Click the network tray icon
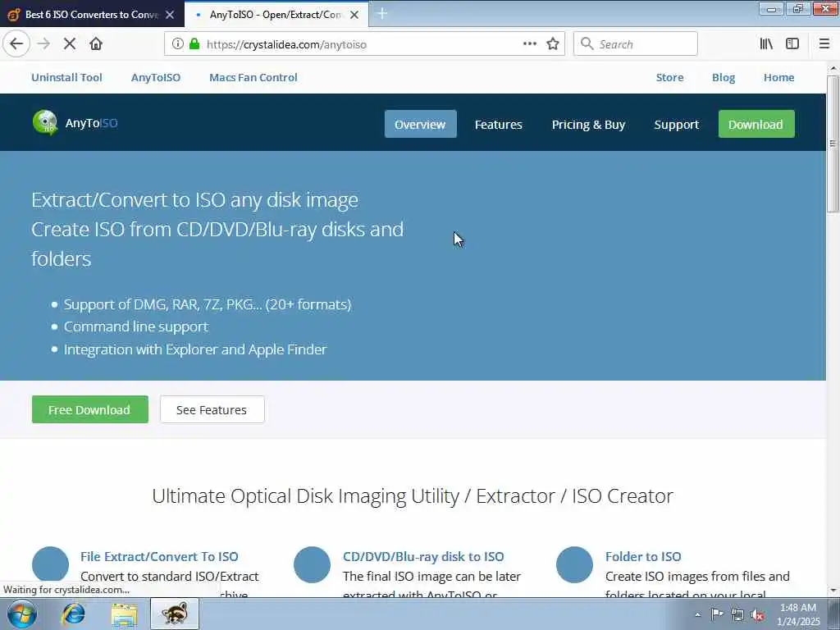The width and height of the screenshot is (840, 630). point(737,615)
